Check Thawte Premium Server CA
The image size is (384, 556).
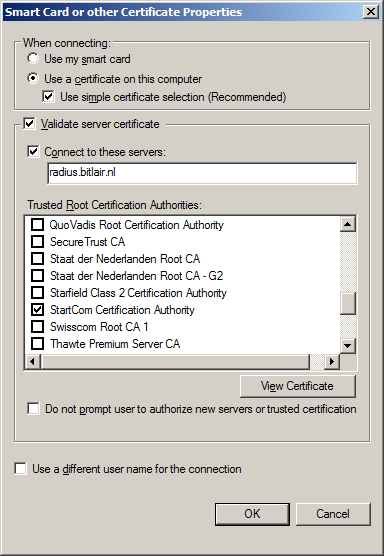coord(37,344)
